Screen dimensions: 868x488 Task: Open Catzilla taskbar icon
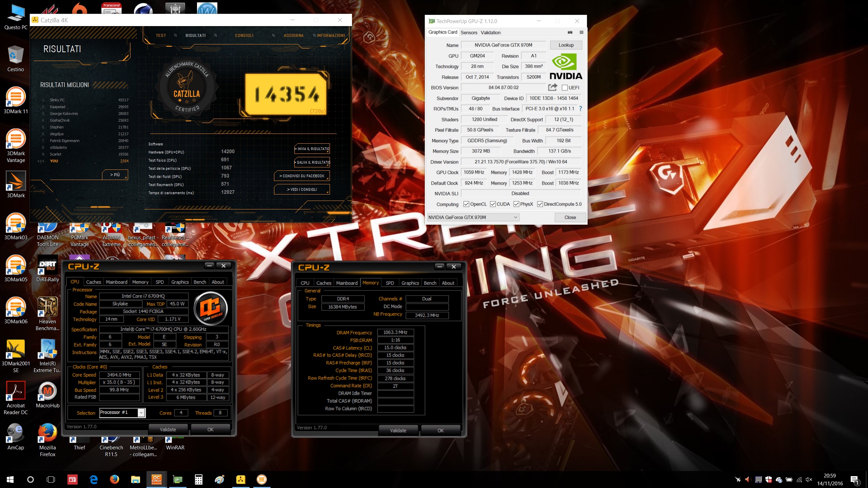point(241,480)
